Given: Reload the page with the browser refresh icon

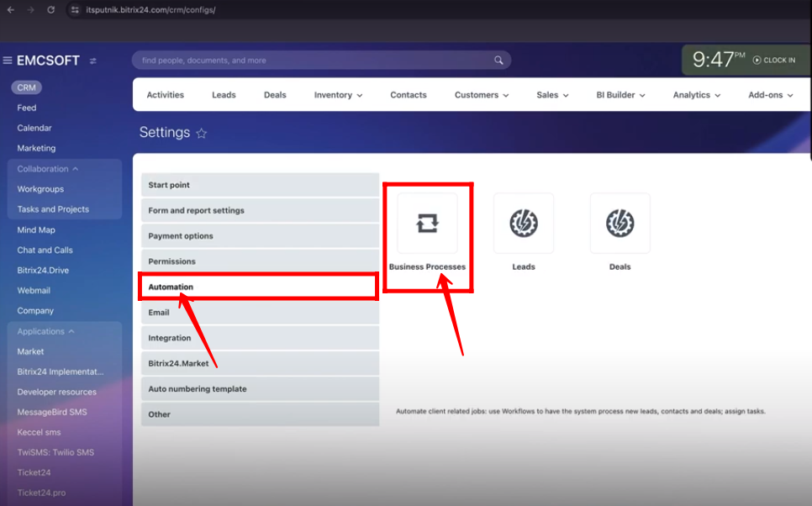Looking at the screenshot, I should pyautogui.click(x=52, y=11).
